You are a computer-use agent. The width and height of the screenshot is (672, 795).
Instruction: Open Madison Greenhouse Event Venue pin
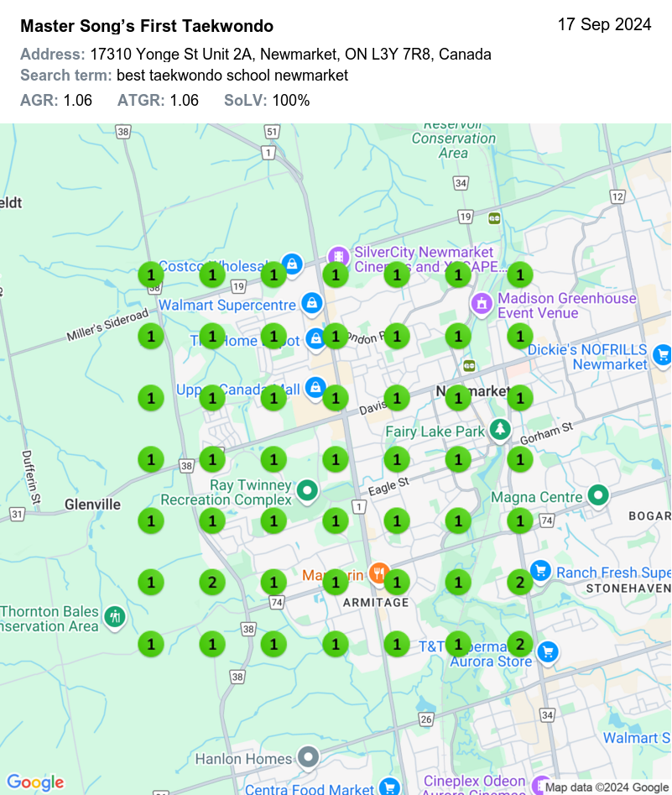482,304
